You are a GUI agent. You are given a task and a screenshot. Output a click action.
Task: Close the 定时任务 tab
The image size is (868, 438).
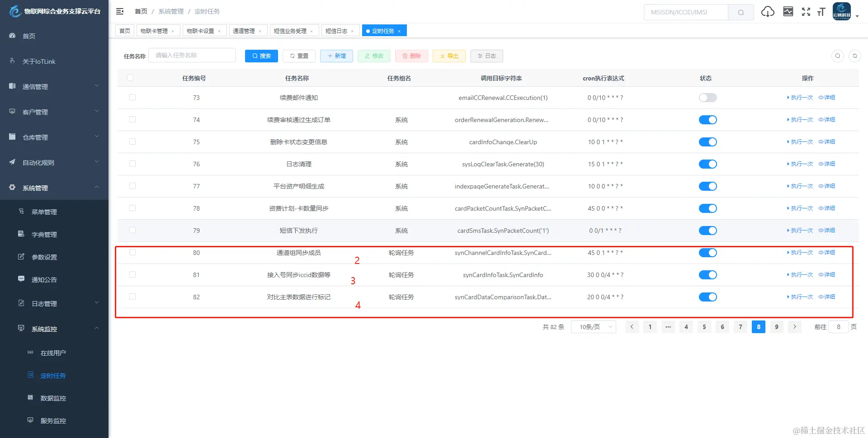tap(399, 31)
